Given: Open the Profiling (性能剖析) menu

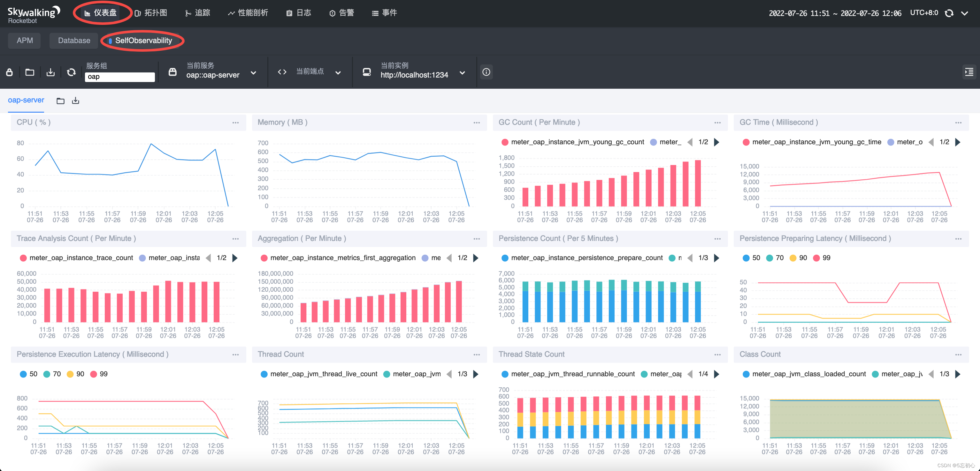Looking at the screenshot, I should point(248,13).
